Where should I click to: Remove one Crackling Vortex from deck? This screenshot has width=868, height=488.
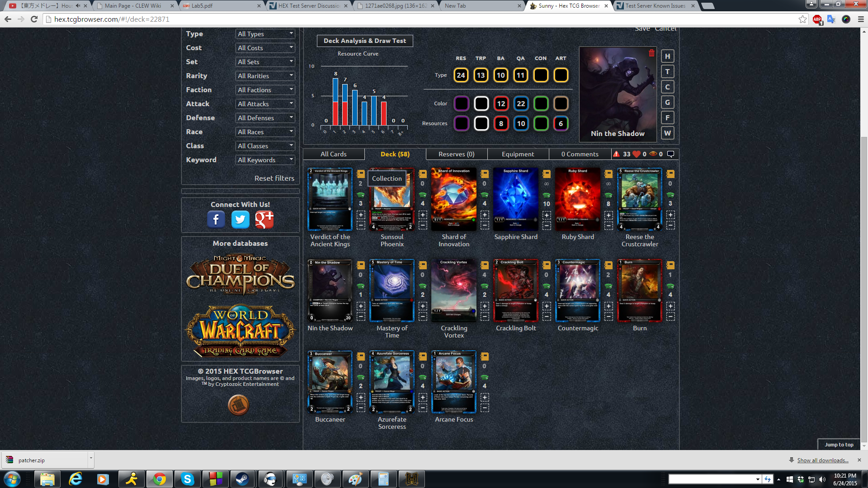coord(485,316)
